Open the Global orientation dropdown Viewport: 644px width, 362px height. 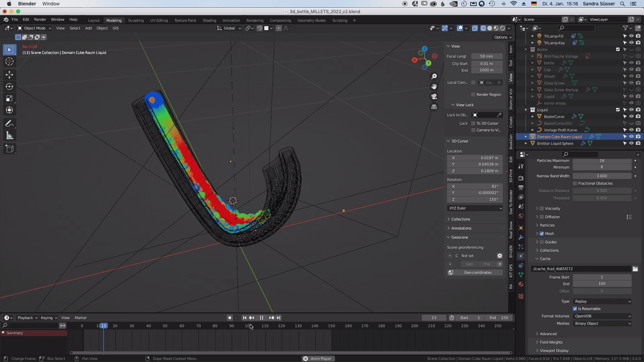pos(229,28)
